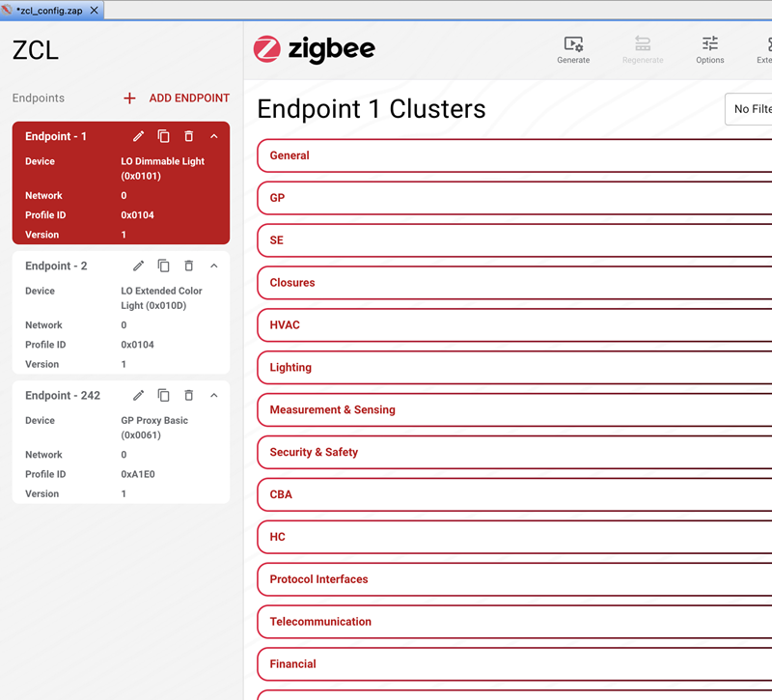Screen dimensions: 772x700
Task: Collapse the Endpoint 242 card chevron
Action: pyautogui.click(x=214, y=396)
